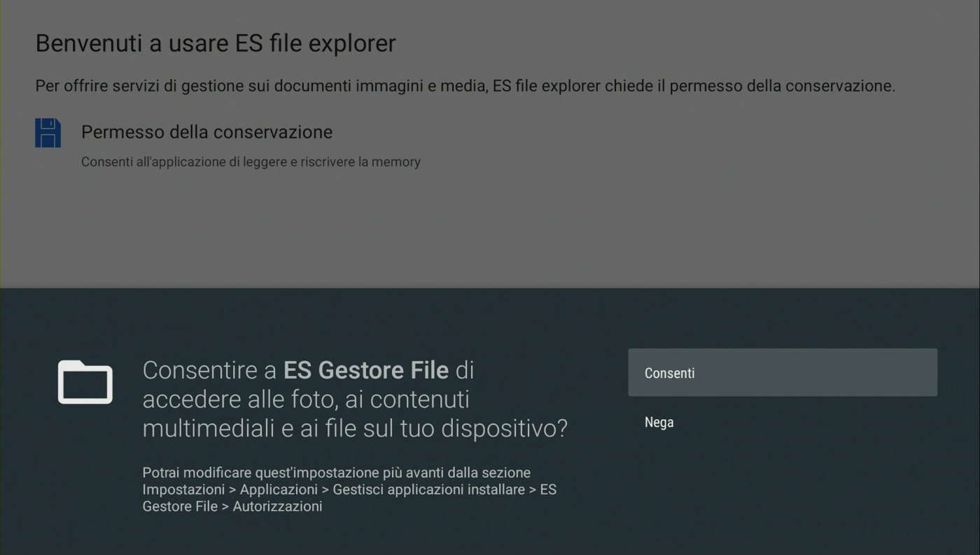Click "Gestisci applicazioni installare" in the path
980x555 pixels.
click(x=428, y=489)
